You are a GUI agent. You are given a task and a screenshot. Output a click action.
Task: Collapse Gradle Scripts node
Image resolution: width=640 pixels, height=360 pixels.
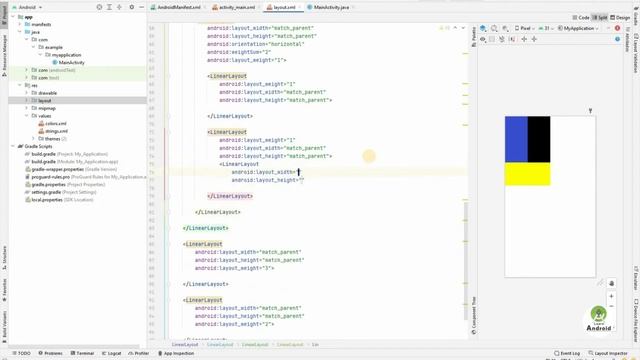coord(13,146)
